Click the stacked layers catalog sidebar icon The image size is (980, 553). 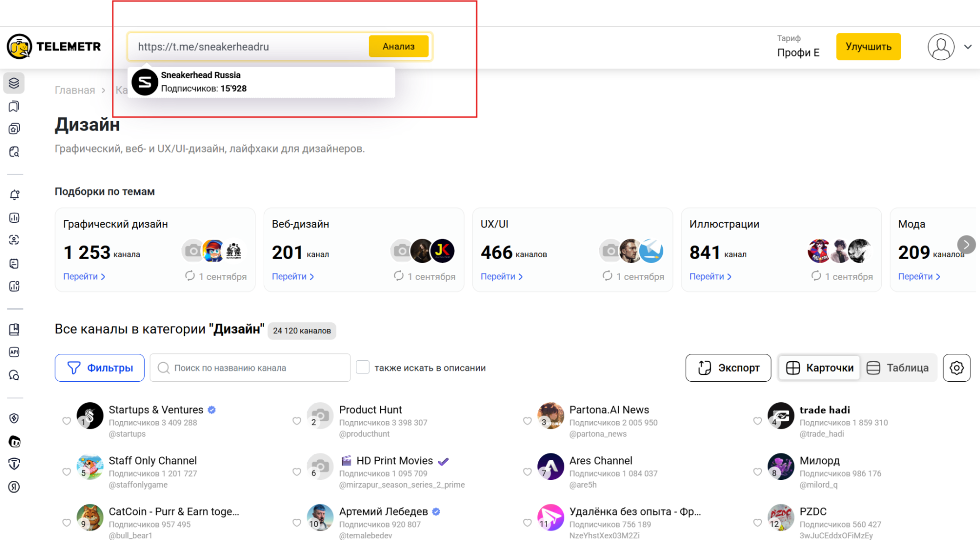point(14,83)
